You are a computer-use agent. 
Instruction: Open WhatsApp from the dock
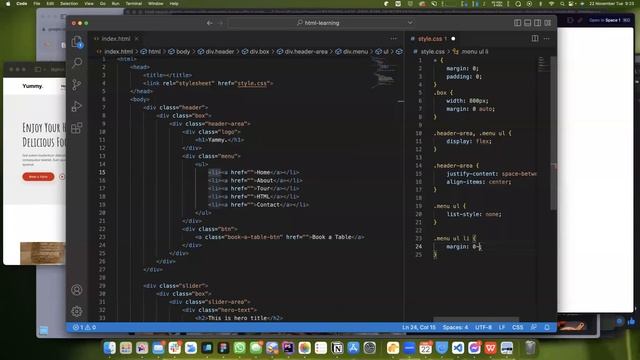(x=240, y=348)
